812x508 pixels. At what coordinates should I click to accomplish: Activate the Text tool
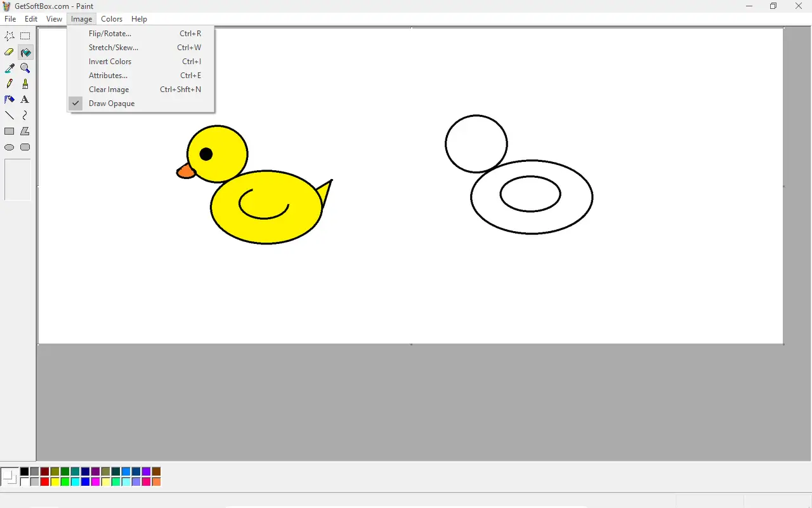click(x=25, y=100)
